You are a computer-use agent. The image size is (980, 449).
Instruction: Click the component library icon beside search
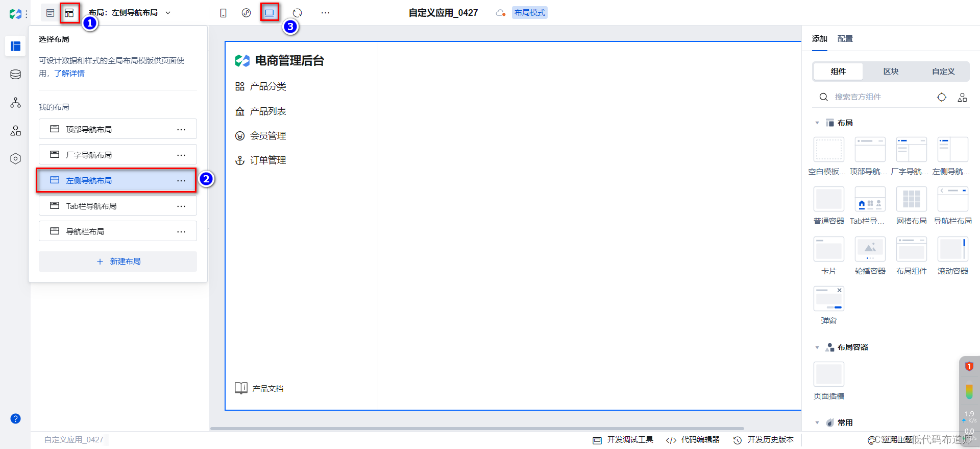pyautogui.click(x=962, y=97)
